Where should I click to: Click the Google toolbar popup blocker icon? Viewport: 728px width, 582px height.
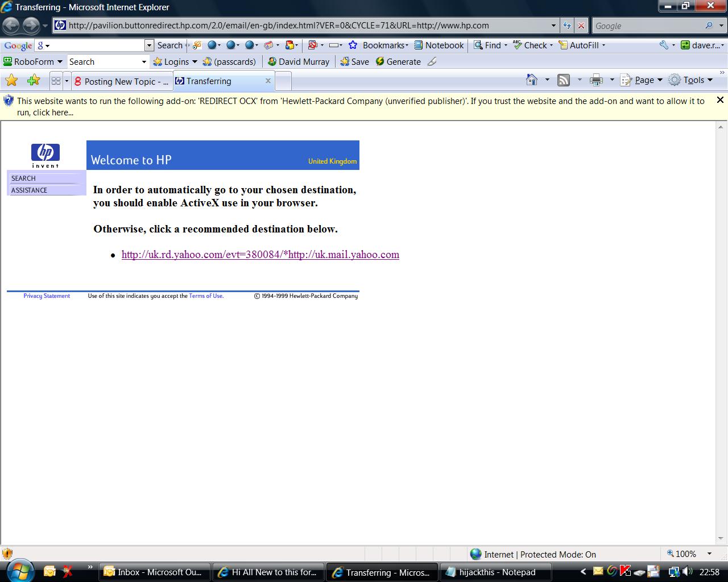pos(312,45)
